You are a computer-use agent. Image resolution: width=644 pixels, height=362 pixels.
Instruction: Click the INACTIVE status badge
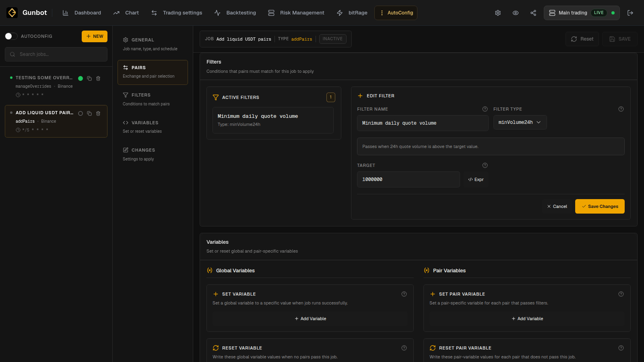[333, 39]
